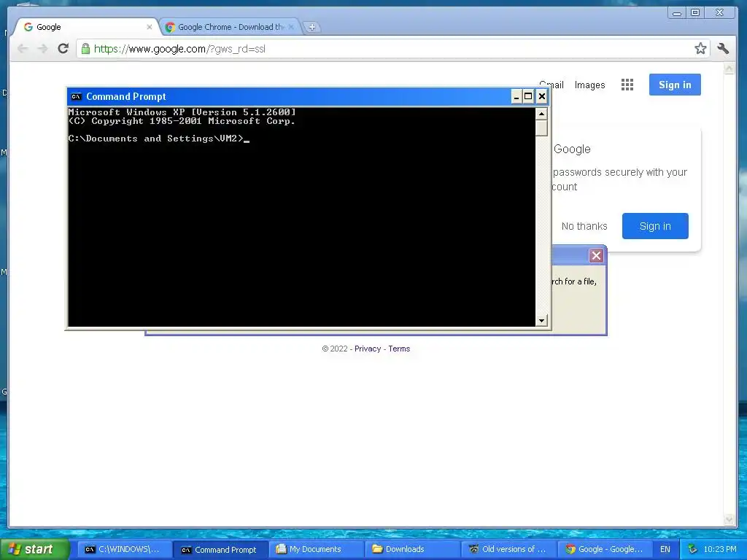Click the green padlock security icon
747x560 pixels.
(x=86, y=49)
